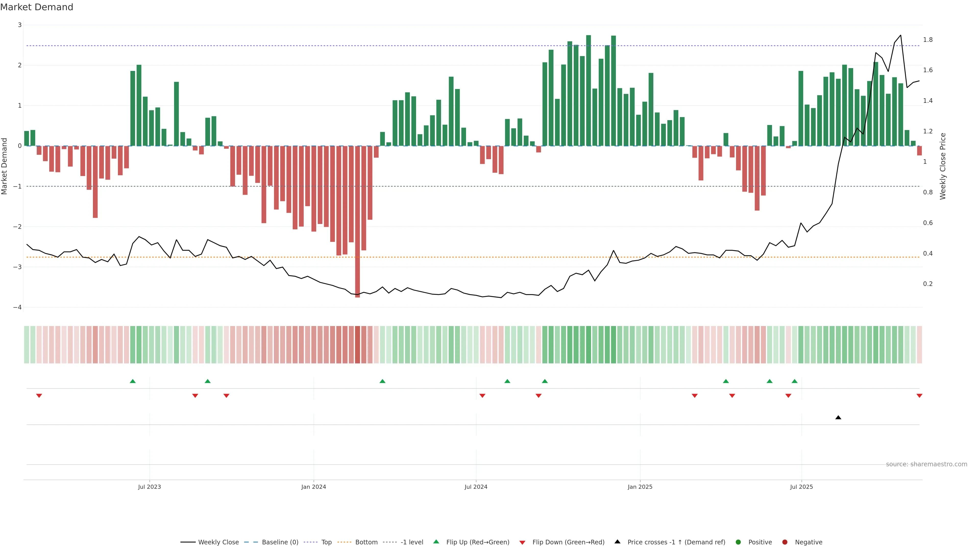The width and height of the screenshot is (980, 551).
Task: Click the Jul 2025 x-axis label
Action: click(x=801, y=487)
